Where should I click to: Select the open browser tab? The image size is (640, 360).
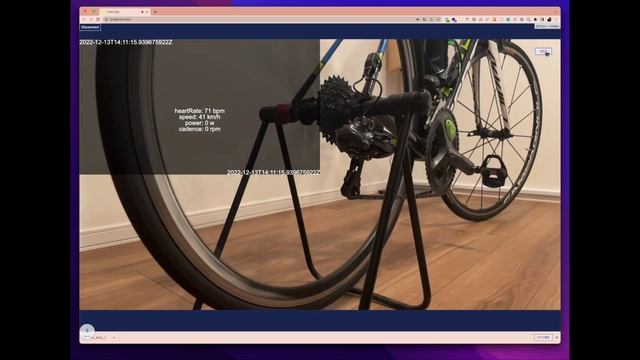[x=124, y=12]
